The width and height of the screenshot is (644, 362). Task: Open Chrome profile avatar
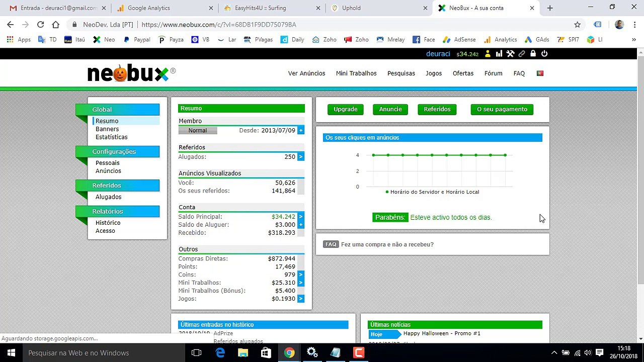[619, 24]
